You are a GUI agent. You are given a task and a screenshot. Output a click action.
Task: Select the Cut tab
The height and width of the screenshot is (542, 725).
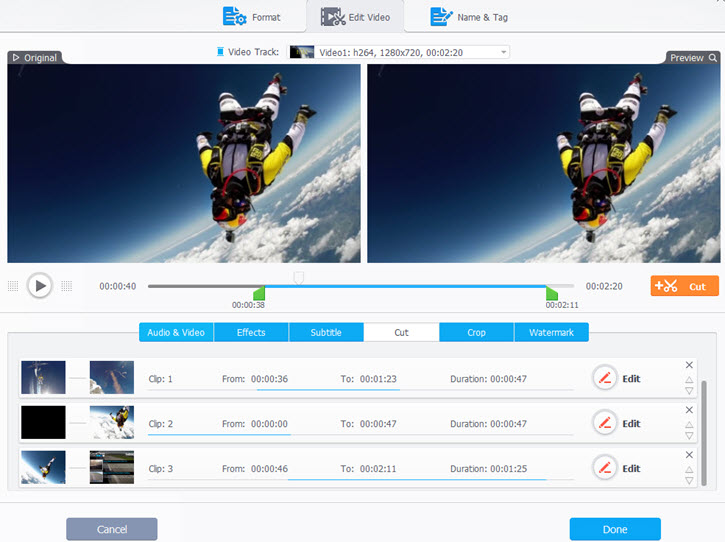[401, 333]
